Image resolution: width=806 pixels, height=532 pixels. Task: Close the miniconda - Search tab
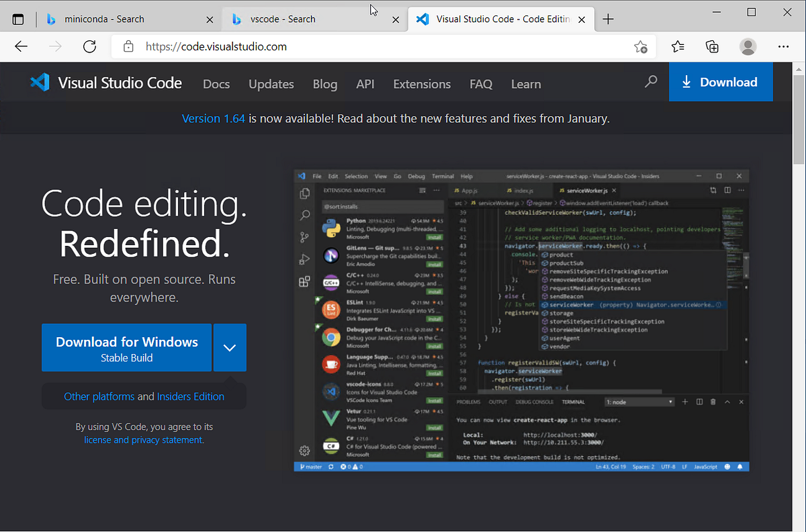coord(210,19)
